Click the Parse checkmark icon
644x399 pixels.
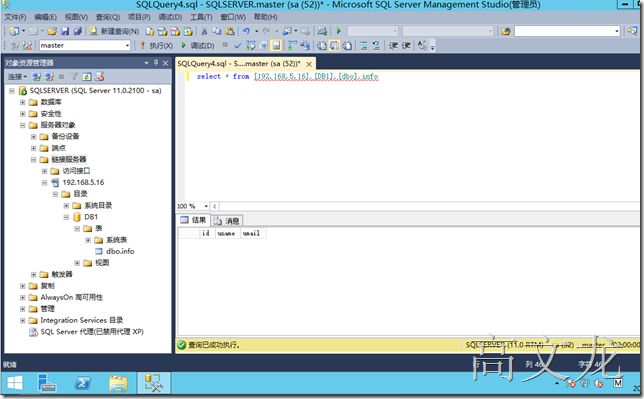pyautogui.click(x=238, y=45)
